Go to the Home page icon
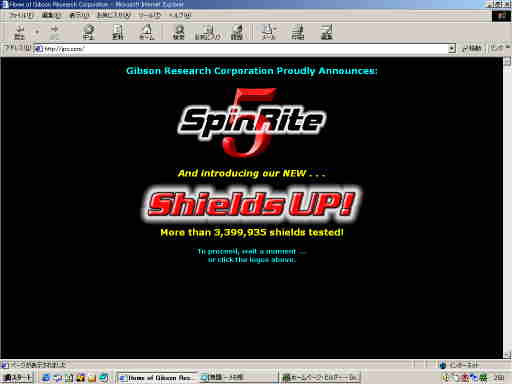 [146, 33]
